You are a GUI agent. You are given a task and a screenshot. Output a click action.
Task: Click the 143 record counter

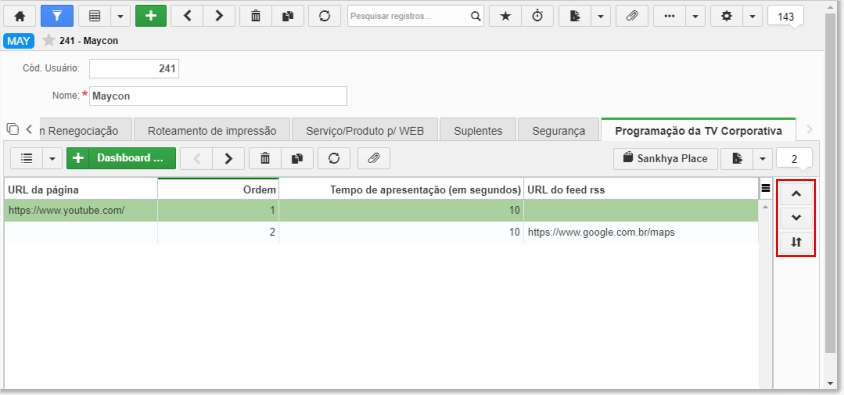pyautogui.click(x=786, y=17)
